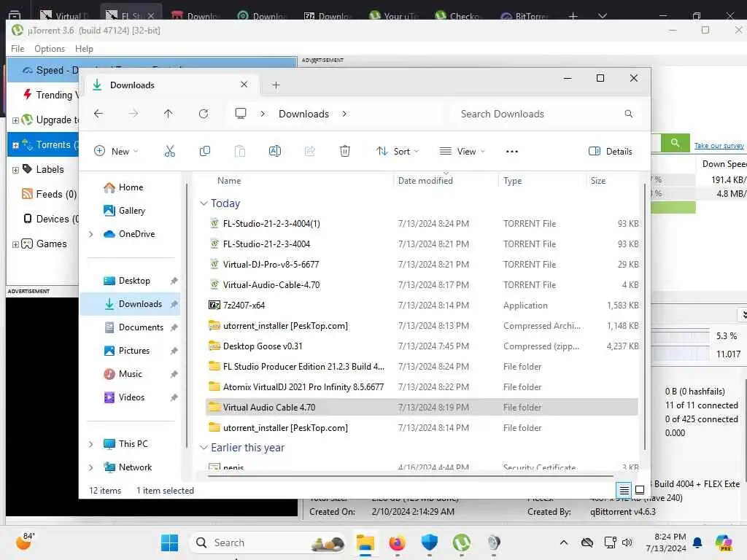Switch to large thumbnails view icon in status bar
Image resolution: width=747 pixels, height=560 pixels.
[640, 489]
